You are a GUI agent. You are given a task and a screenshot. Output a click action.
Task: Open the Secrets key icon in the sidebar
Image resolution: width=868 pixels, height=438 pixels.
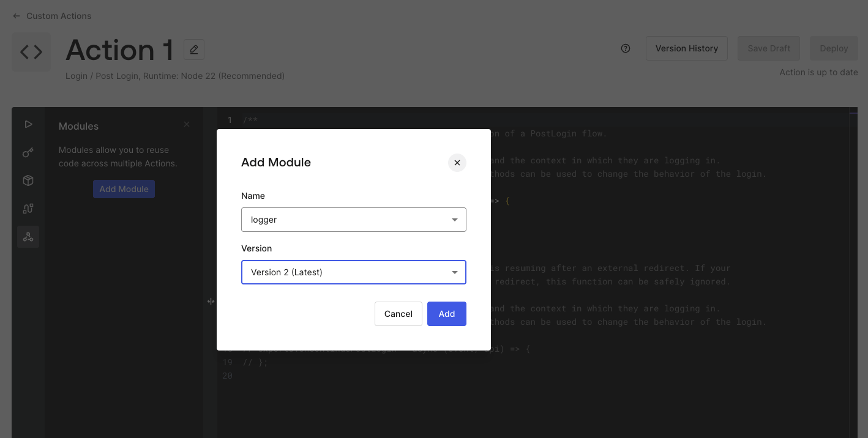pos(28,152)
